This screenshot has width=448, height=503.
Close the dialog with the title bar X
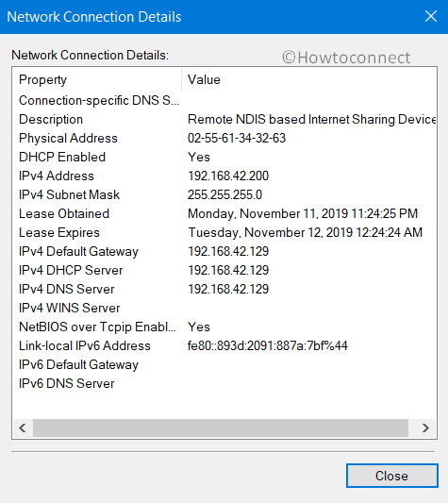[431, 16]
